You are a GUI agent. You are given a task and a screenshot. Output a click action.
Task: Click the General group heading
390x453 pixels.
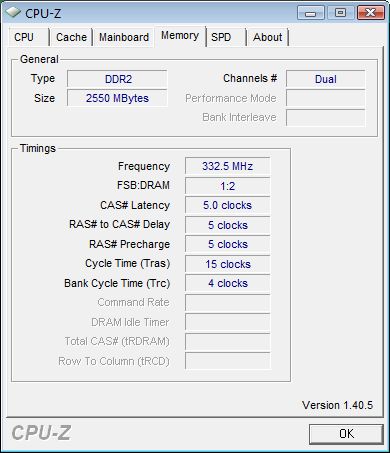(39, 59)
